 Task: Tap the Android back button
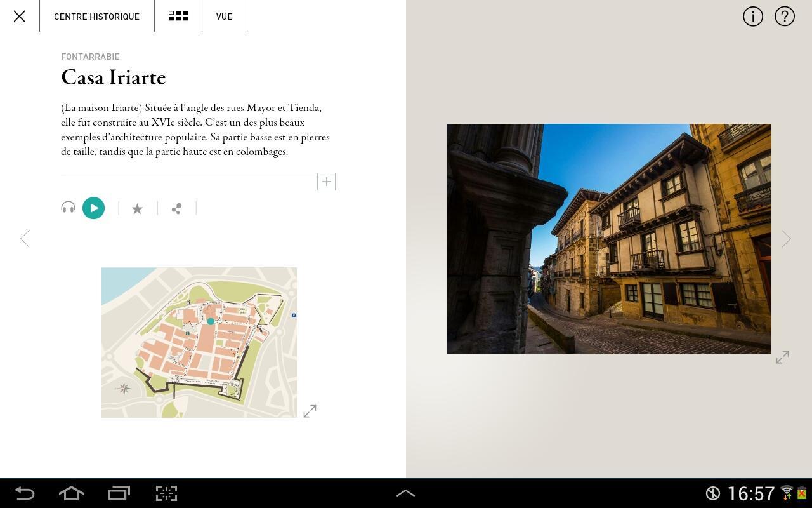pyautogui.click(x=24, y=493)
